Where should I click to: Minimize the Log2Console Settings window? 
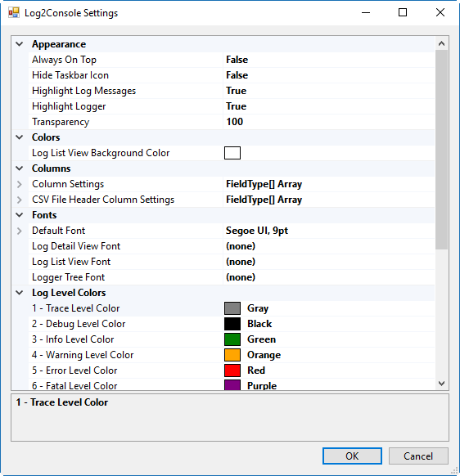click(x=366, y=13)
